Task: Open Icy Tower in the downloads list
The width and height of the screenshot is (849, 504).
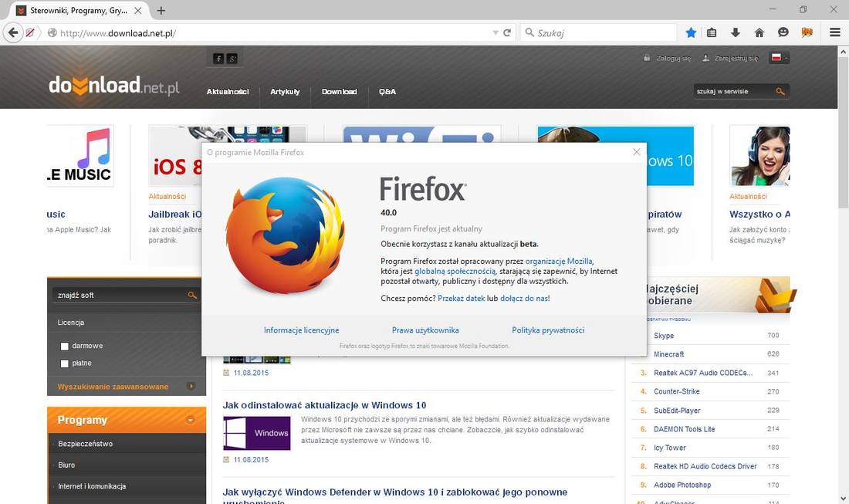Action: 670,448
